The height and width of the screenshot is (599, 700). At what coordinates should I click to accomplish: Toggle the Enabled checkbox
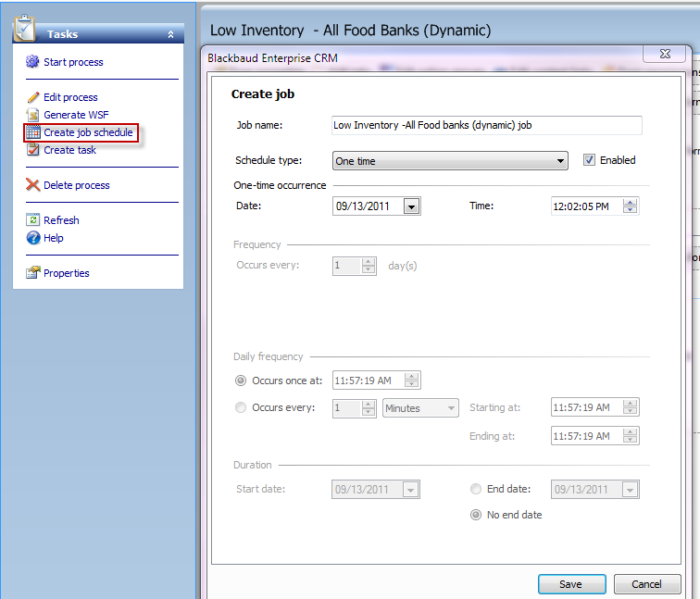click(x=589, y=160)
